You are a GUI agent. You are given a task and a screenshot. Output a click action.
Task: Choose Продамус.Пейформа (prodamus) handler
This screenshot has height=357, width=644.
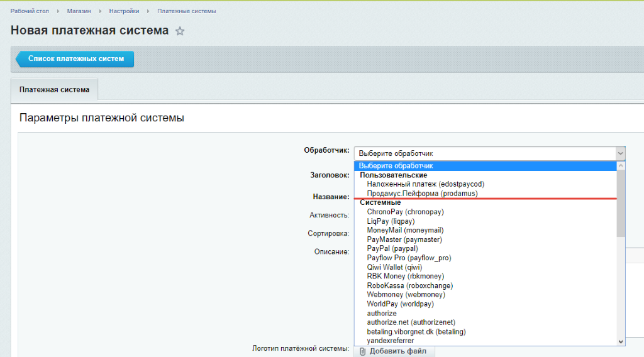422,194
